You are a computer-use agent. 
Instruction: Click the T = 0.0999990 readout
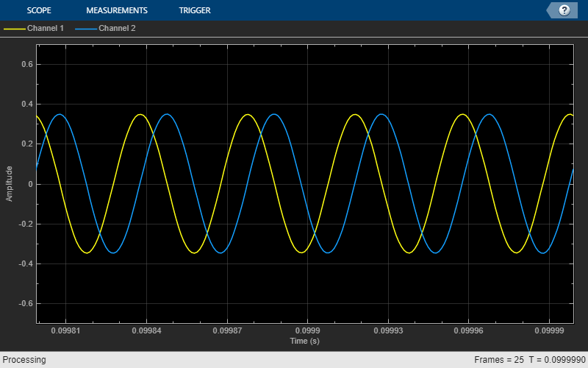click(557, 360)
